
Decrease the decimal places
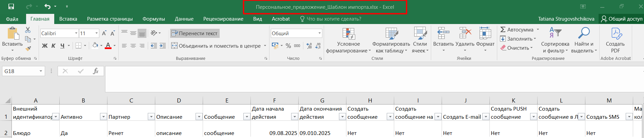coord(318,46)
